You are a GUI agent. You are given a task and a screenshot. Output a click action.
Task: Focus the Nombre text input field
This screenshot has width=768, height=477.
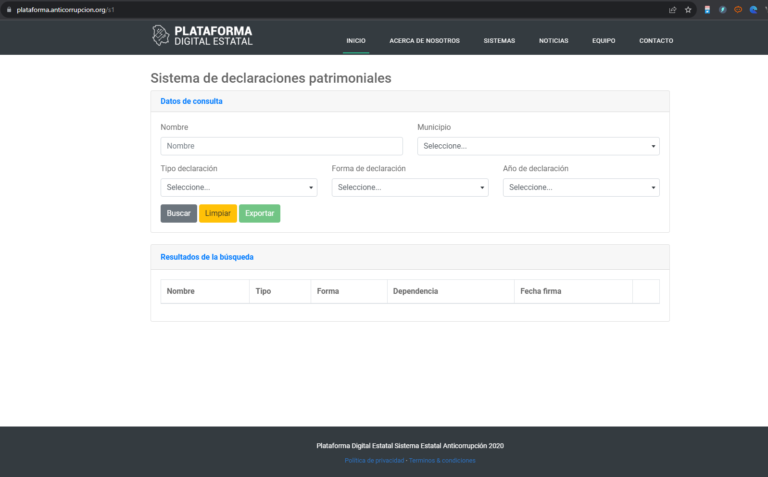[281, 146]
